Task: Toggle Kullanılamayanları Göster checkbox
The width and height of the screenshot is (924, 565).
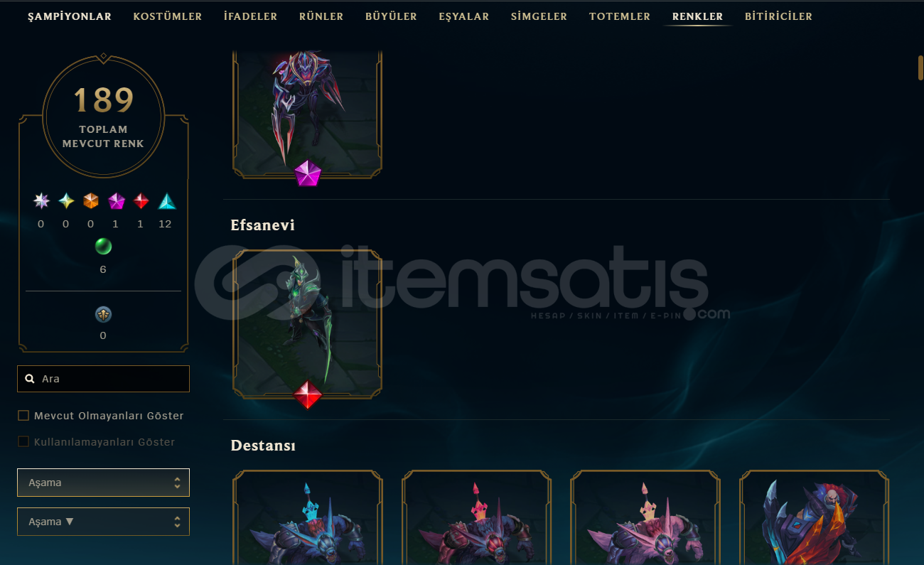Action: pos(23,442)
